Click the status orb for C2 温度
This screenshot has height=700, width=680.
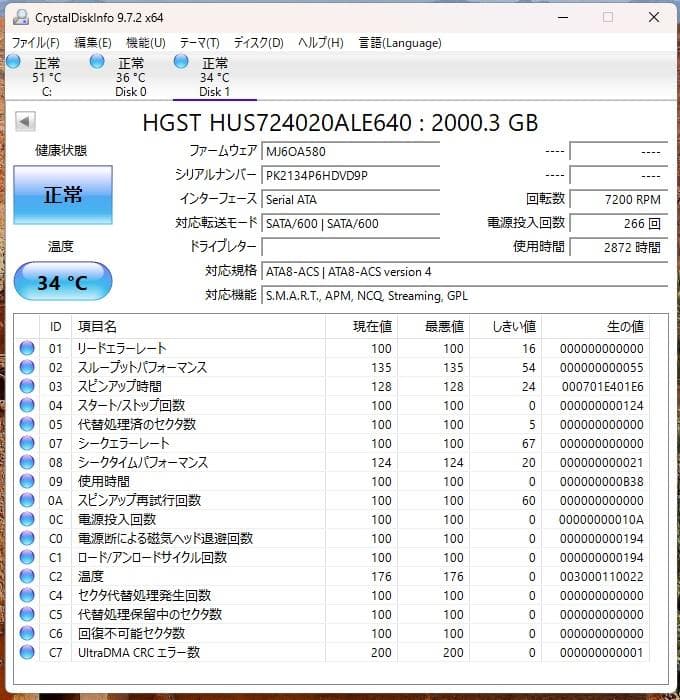pyautogui.click(x=27, y=576)
